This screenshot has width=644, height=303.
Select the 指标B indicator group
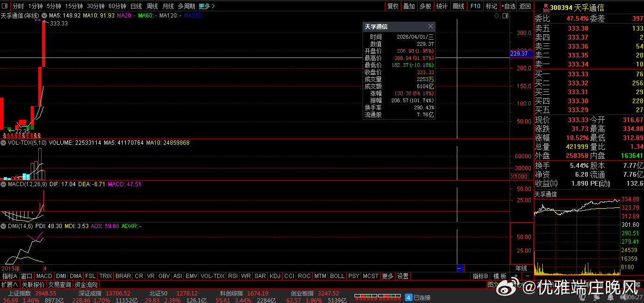pos(480,276)
